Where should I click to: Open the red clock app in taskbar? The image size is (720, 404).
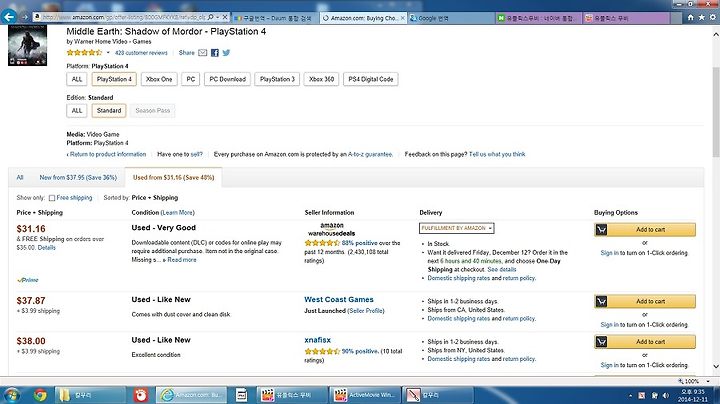click(x=141, y=395)
